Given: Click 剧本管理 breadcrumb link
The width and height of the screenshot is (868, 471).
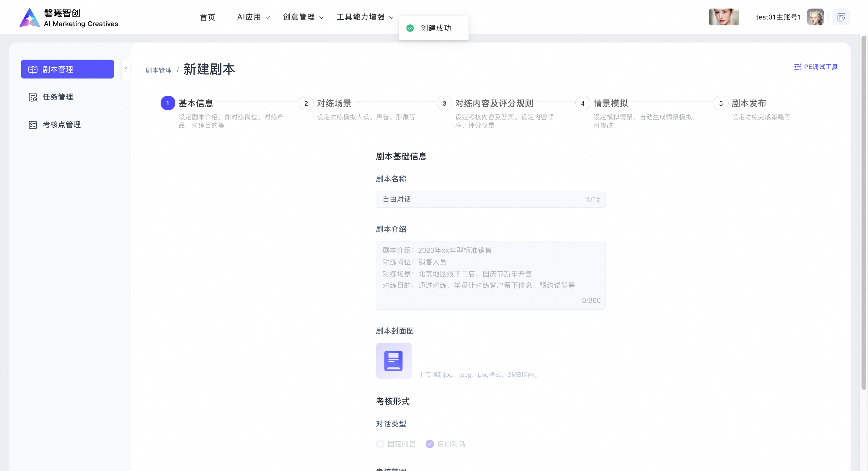Looking at the screenshot, I should tap(158, 71).
